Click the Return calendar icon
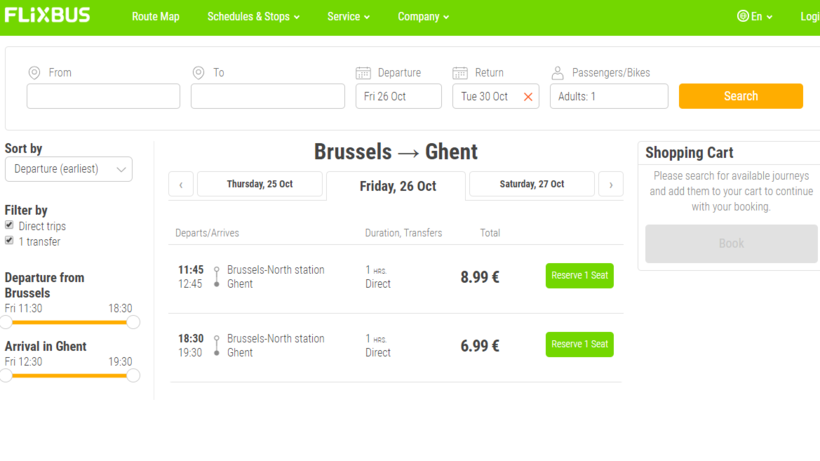The image size is (820, 461). pos(460,73)
